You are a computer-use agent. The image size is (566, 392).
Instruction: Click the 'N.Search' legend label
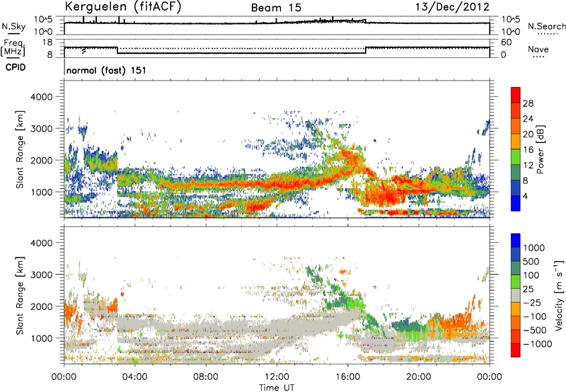pos(546,26)
